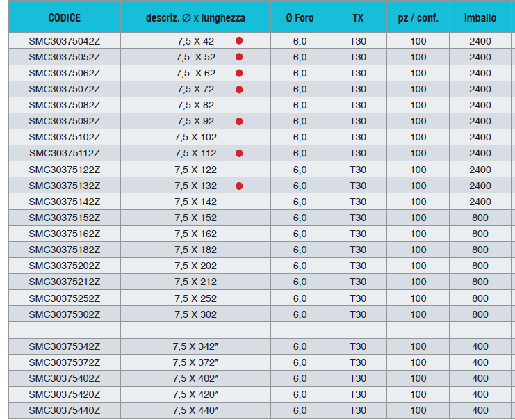Screen dimensions: 515x420
Task: Click the descriz. Ø x lunghezza header
Action: (x=195, y=18)
